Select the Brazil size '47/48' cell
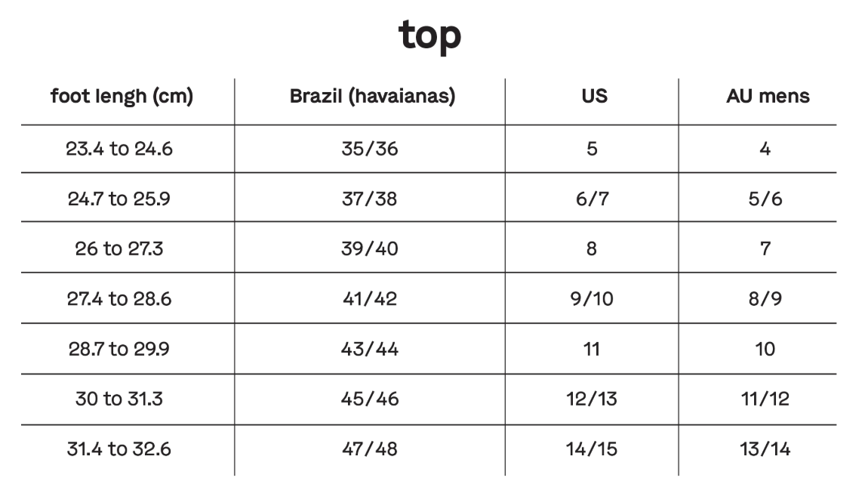The width and height of the screenshot is (868, 487). 369,448
